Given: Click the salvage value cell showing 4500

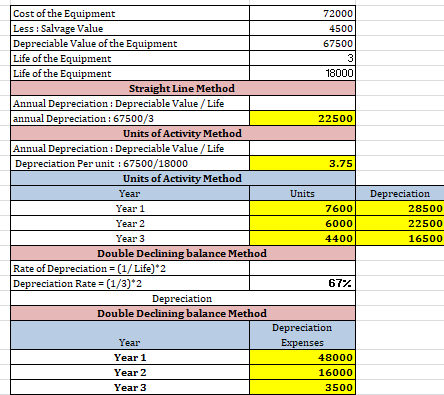Looking at the screenshot, I should tap(302, 28).
